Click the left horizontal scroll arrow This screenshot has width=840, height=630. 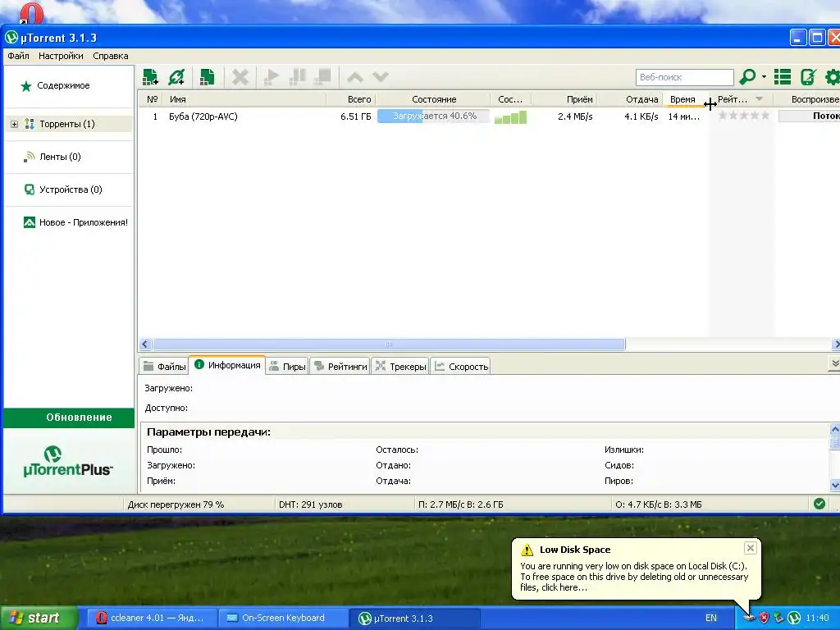point(144,345)
